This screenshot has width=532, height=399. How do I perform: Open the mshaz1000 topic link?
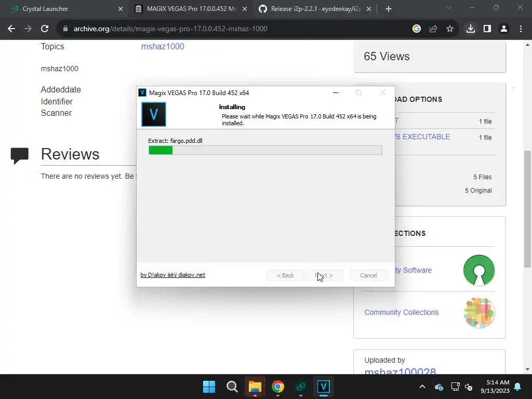[163, 46]
